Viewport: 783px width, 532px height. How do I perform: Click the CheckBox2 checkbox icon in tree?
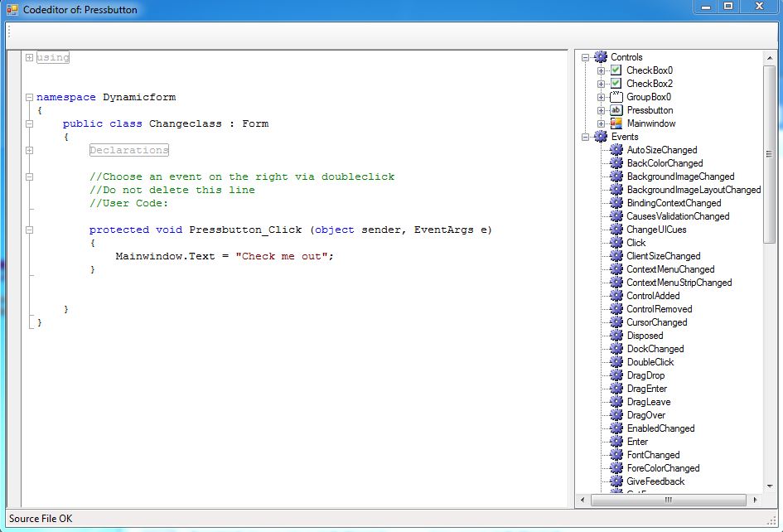[616, 84]
